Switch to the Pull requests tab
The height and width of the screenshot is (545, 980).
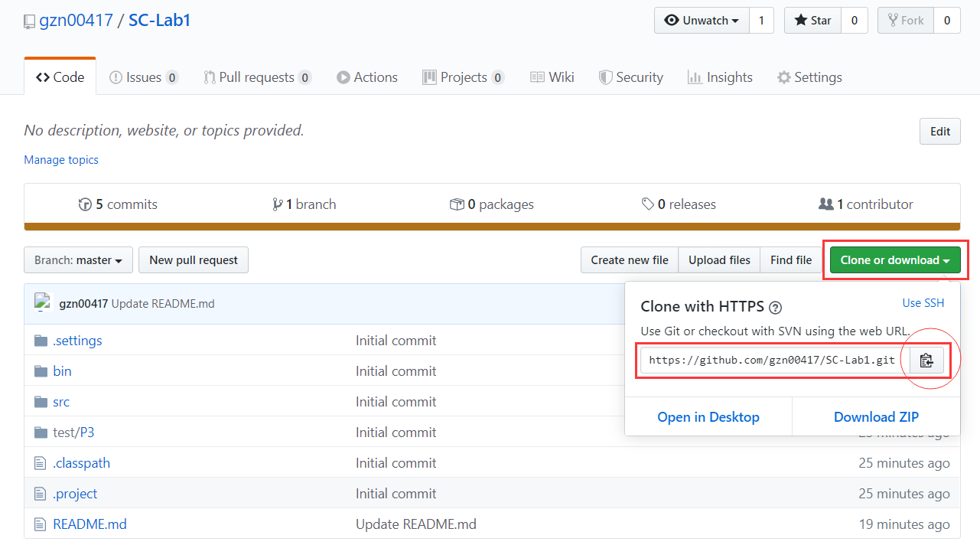[x=257, y=77]
